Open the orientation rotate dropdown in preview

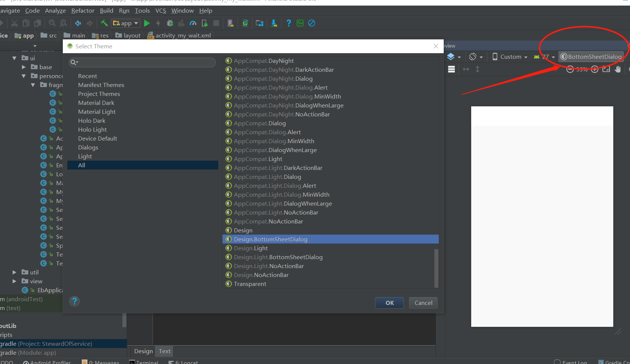click(476, 57)
